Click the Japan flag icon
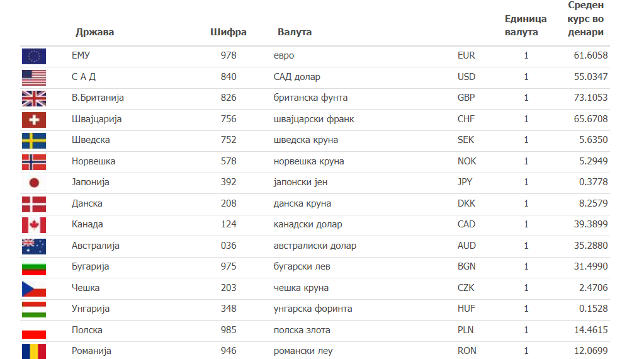Image resolution: width=644 pixels, height=359 pixels. point(34,183)
